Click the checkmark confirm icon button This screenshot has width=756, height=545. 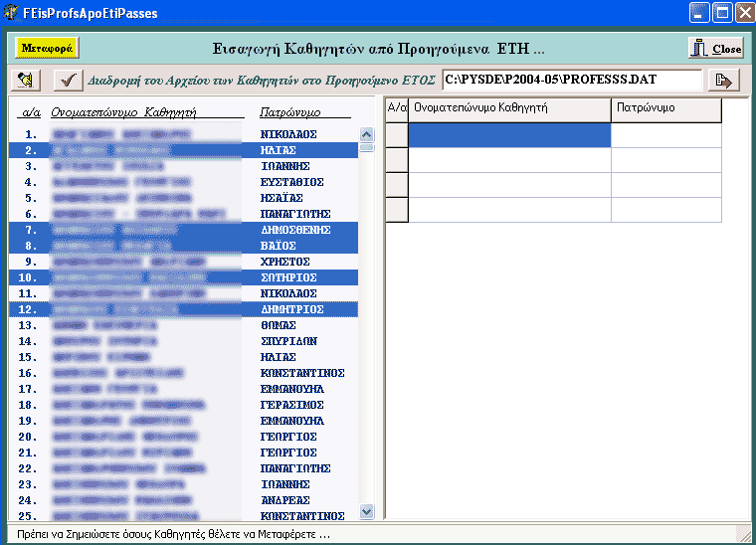pos(68,80)
